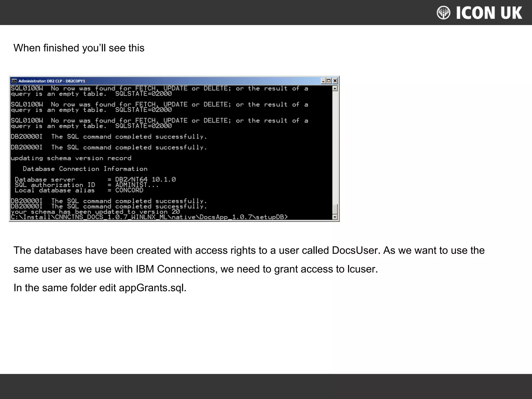This screenshot has height=399, width=532.
Task: Click the scrollbar up arrow in console
Action: tap(335, 89)
